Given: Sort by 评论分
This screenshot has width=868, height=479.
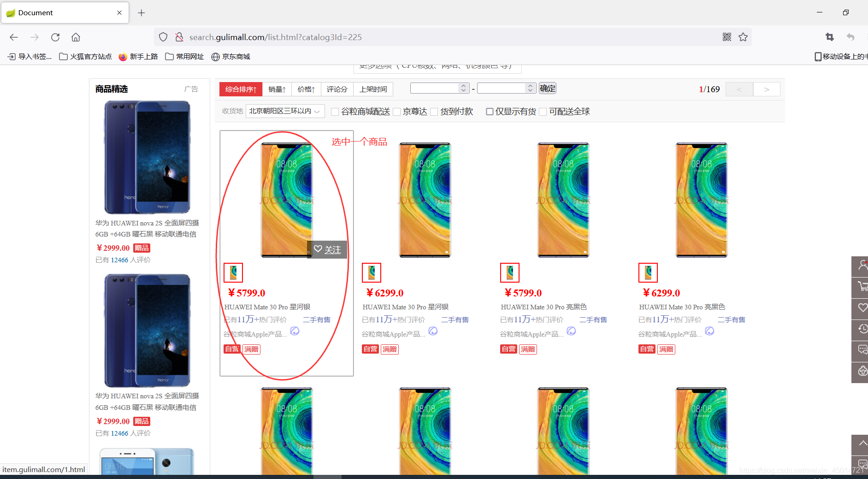Looking at the screenshot, I should click(x=337, y=89).
